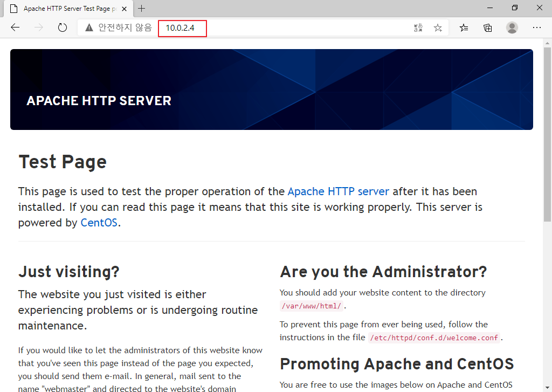
Task: Click the scrollbar up arrow
Action: click(547, 44)
